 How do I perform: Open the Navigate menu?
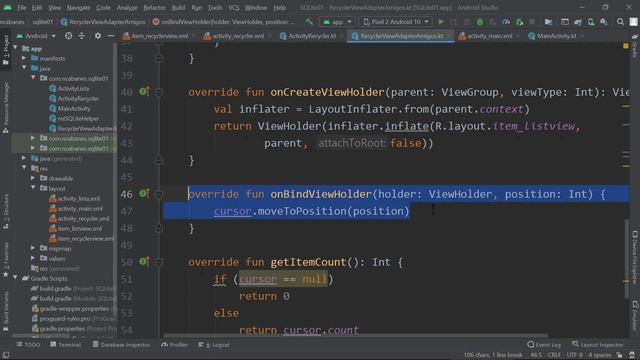click(x=78, y=8)
